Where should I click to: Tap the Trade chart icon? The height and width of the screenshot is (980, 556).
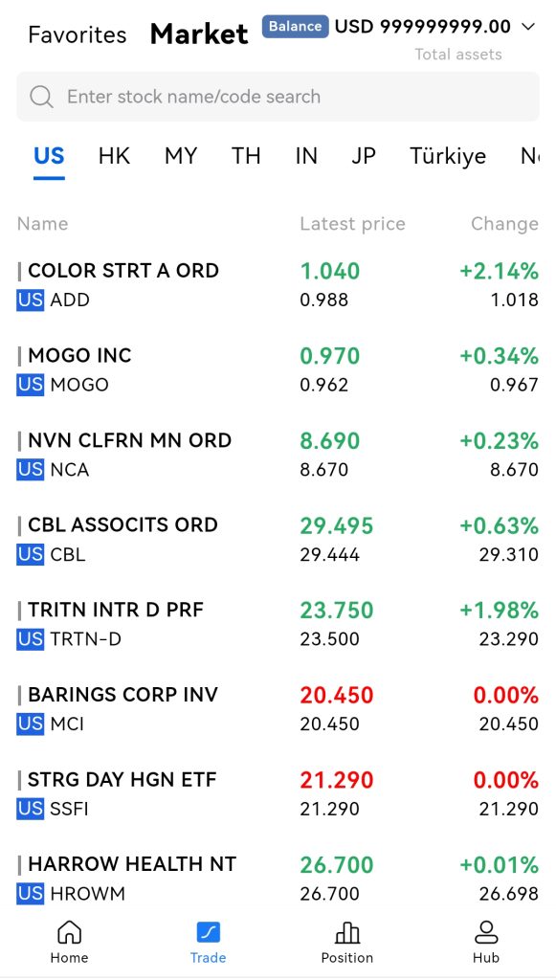click(x=208, y=932)
